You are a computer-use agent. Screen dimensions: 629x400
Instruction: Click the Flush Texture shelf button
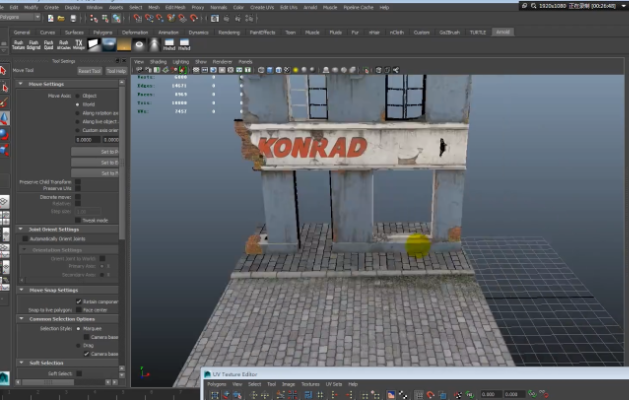[x=18, y=45]
